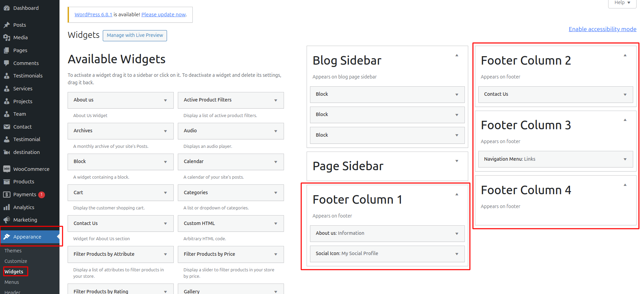Click the Pages icon in sidebar

click(x=6, y=50)
